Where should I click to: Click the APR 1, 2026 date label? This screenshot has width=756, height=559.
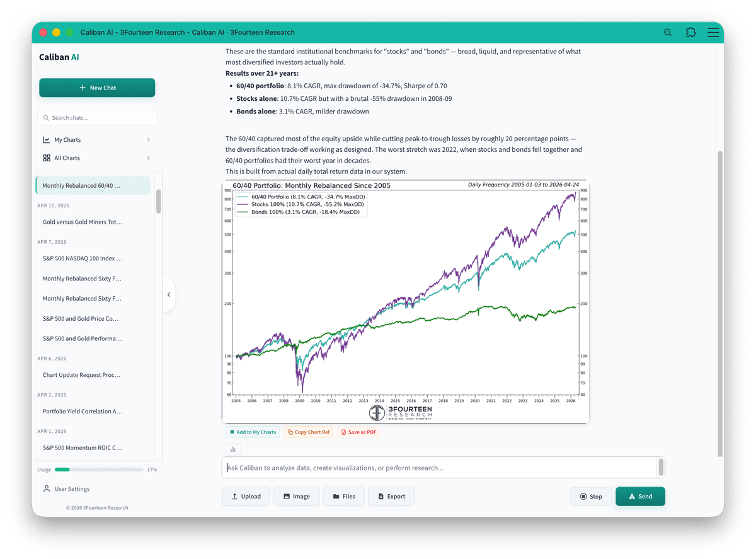[x=52, y=432]
